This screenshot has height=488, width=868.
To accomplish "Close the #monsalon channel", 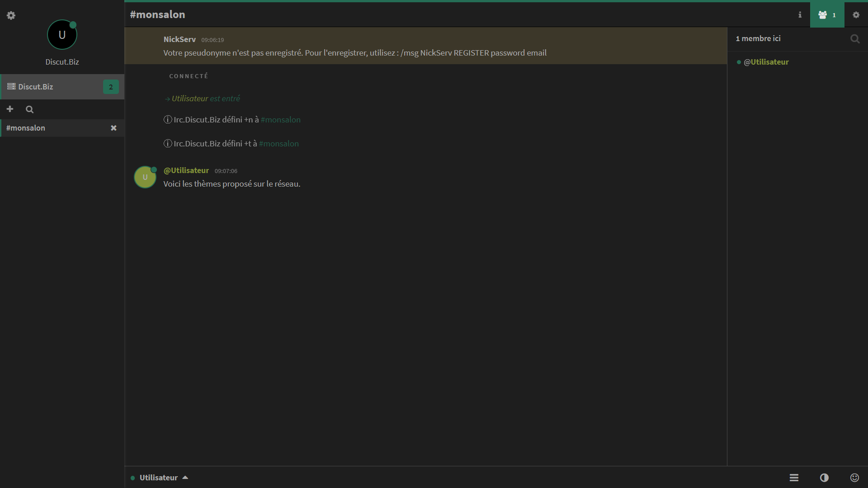I will coord(113,128).
